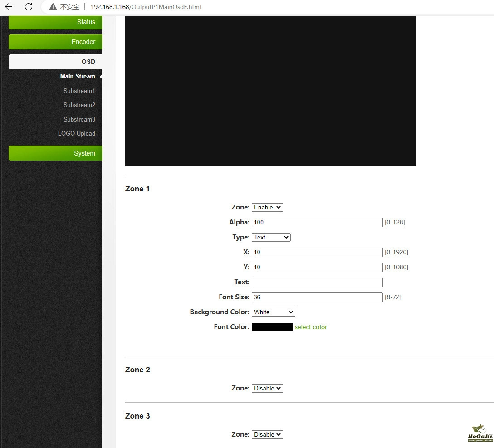Click the not-secure warning triangle icon
Viewport: 494px width, 448px height.
[x=53, y=7]
